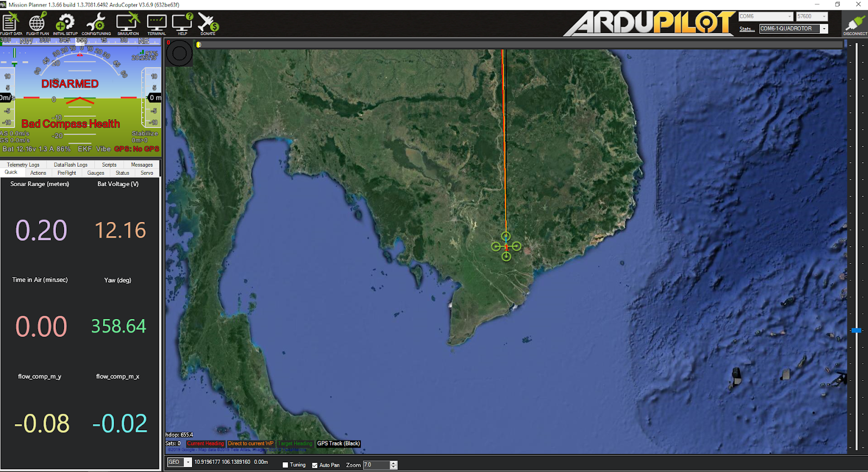Switch to the Status tab
The image size is (868, 472).
click(x=123, y=173)
